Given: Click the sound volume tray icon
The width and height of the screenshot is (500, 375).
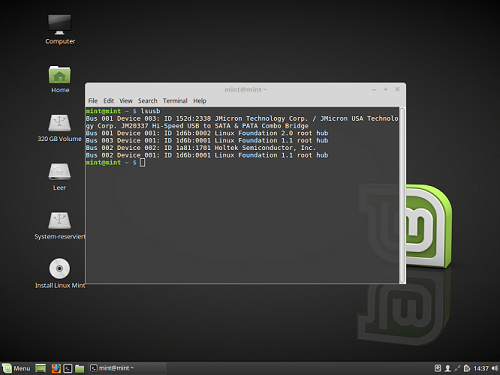Looking at the screenshot, I should [x=494, y=368].
